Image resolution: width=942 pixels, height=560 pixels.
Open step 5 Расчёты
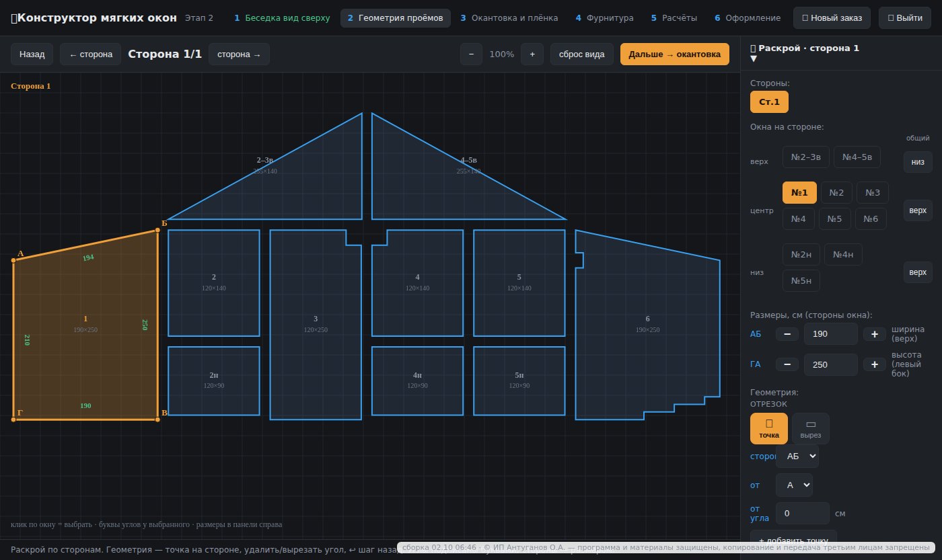click(x=674, y=18)
